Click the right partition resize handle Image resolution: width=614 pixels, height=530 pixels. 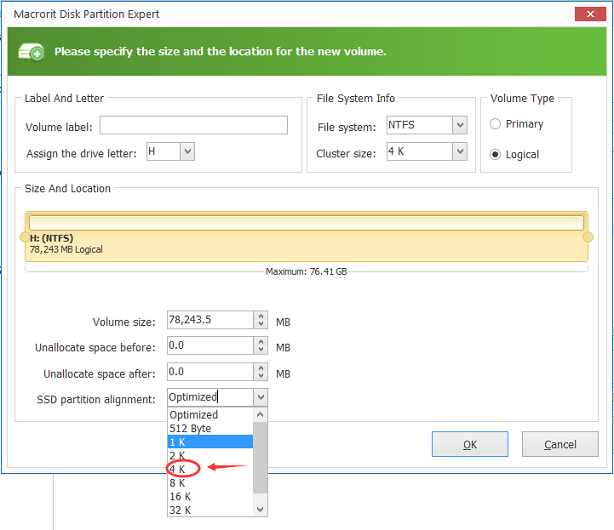[x=588, y=237]
